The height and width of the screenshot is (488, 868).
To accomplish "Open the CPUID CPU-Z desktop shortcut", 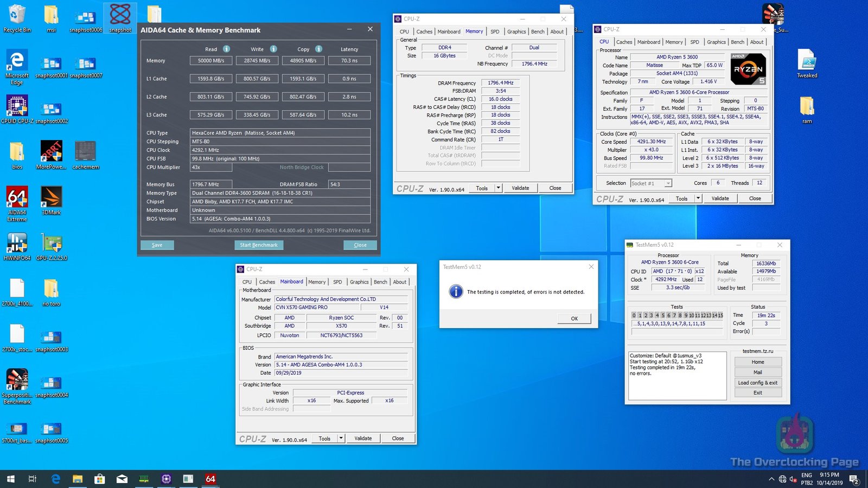I will point(17,105).
